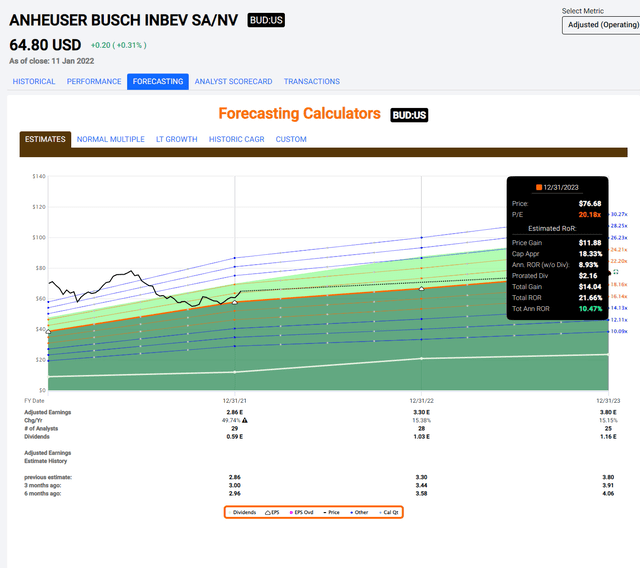Click the 12/31/22 date axis label
Viewport: 640px width, 568px height.
click(422, 401)
